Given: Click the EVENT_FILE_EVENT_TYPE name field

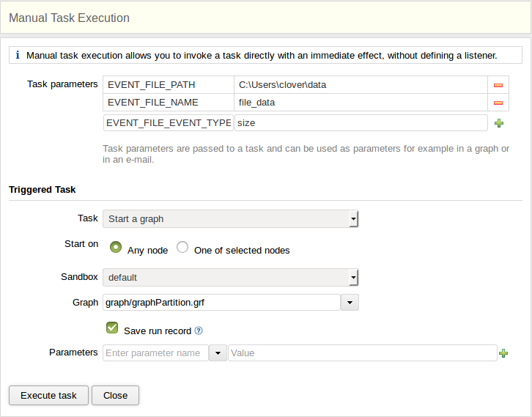Looking at the screenshot, I should click(x=168, y=123).
